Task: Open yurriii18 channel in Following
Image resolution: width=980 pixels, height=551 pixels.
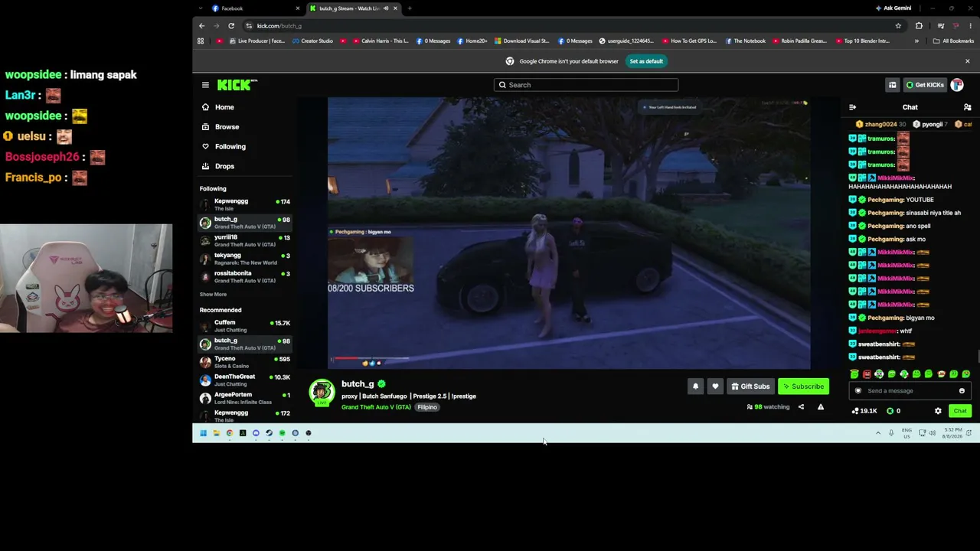Action: pos(245,240)
